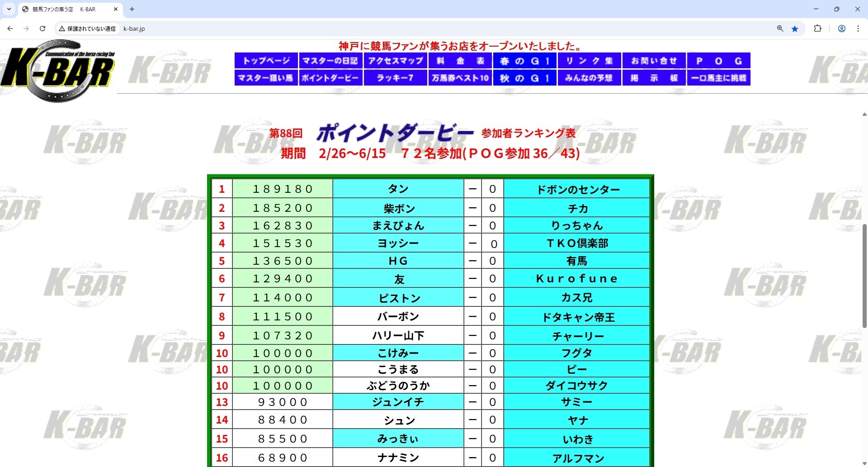Viewport: 868px width, 467px height.
Task: Open 春のG1 navigation button
Action: click(525, 61)
